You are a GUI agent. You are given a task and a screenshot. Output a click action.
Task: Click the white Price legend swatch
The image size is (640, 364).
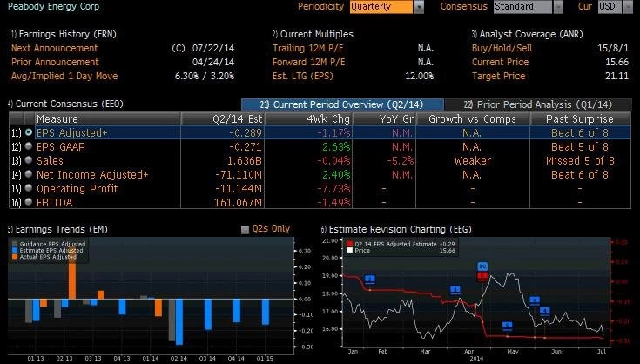350,250
